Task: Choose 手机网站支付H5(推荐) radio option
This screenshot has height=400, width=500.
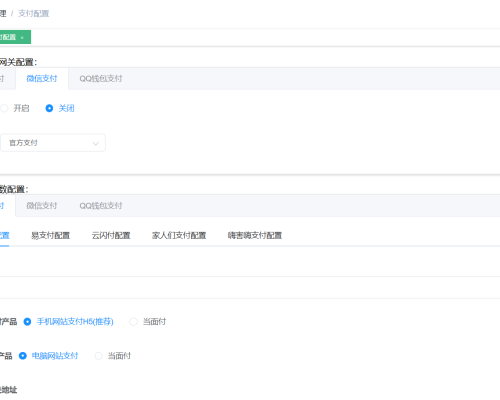Action: click(x=68, y=322)
